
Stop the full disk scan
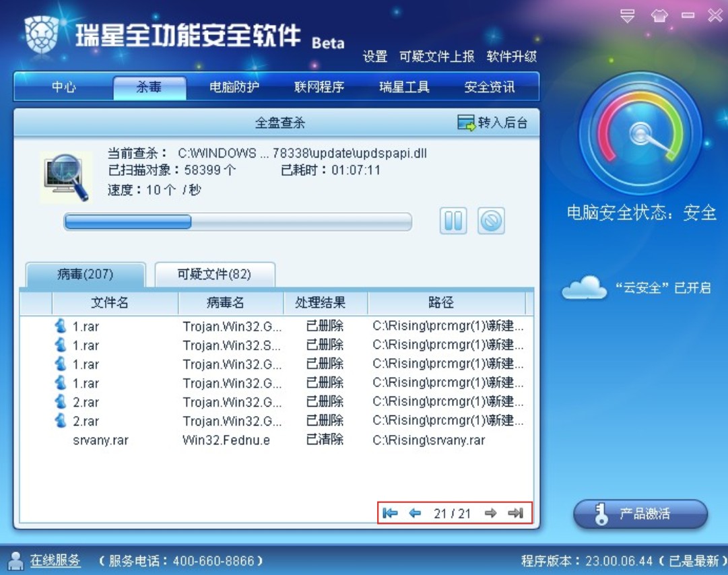pyautogui.click(x=491, y=221)
